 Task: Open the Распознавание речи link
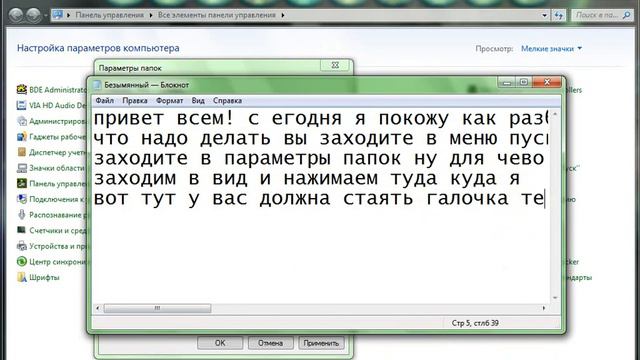57,215
